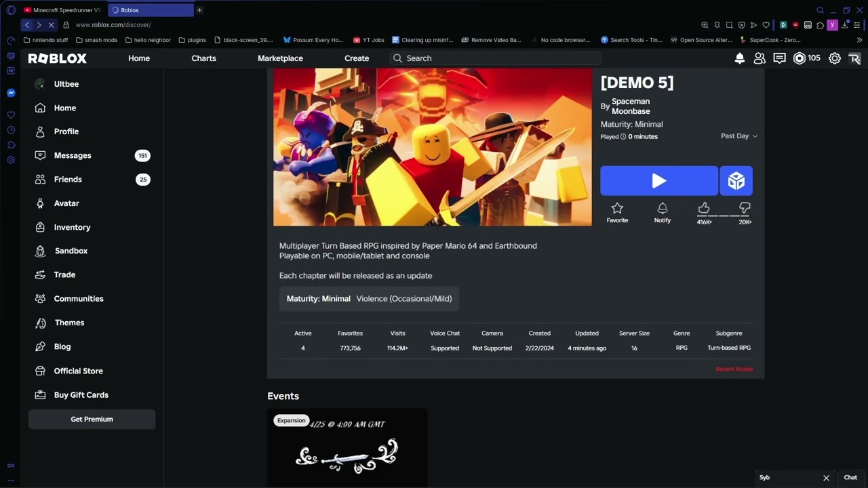Open the Possum Every Ho... bookmark

313,40
